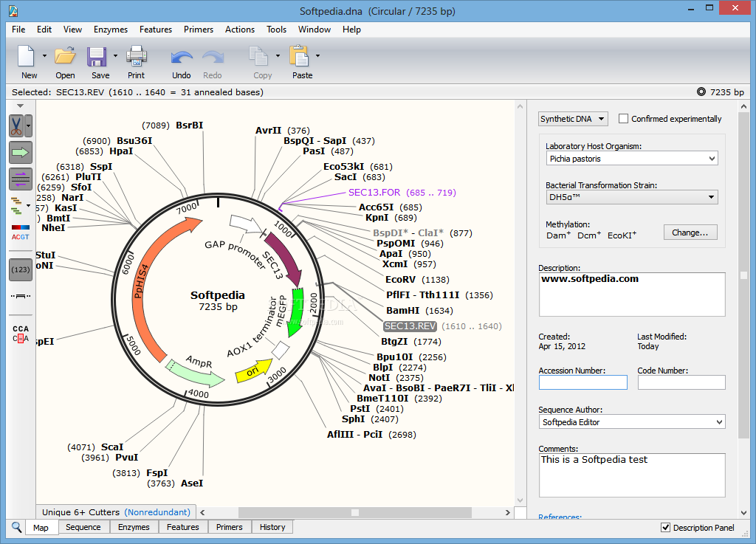Open the Primers menu

(198, 30)
